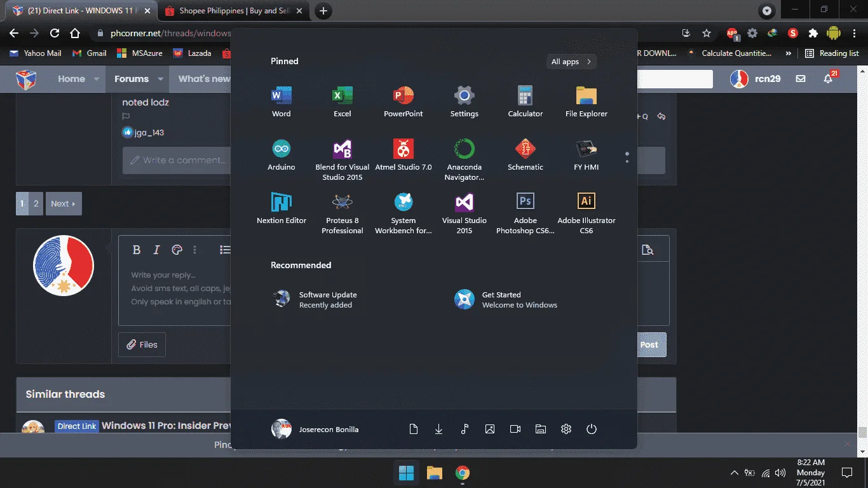Expand the Home menu dropdown arrow
The width and height of the screenshot is (868, 488).
[x=97, y=79]
